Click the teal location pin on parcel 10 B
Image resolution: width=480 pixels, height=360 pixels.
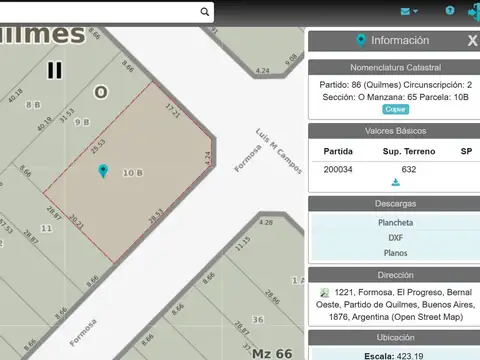(x=103, y=171)
